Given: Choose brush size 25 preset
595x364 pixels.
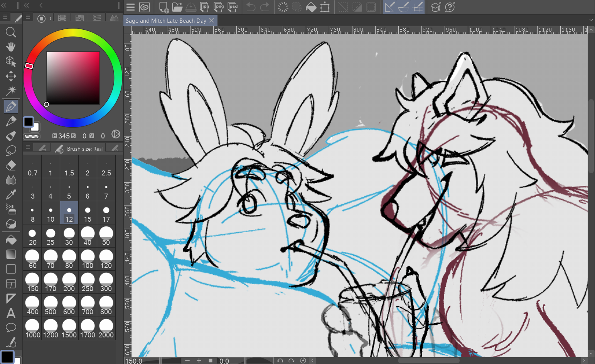Looking at the screenshot, I should point(51,237).
